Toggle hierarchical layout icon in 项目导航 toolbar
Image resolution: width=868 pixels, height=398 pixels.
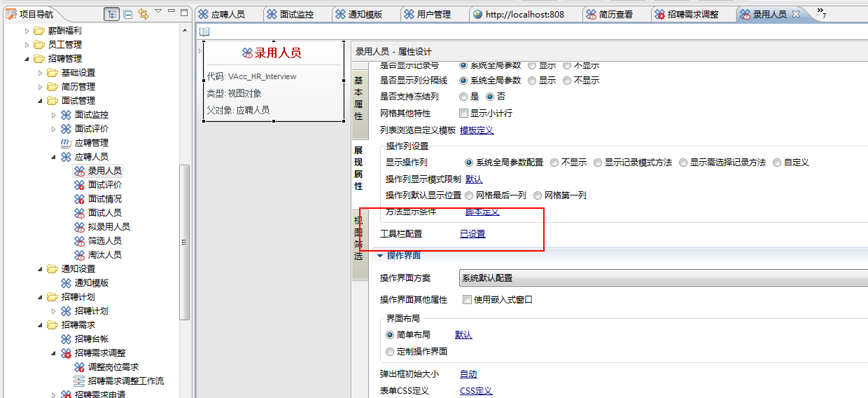(112, 13)
